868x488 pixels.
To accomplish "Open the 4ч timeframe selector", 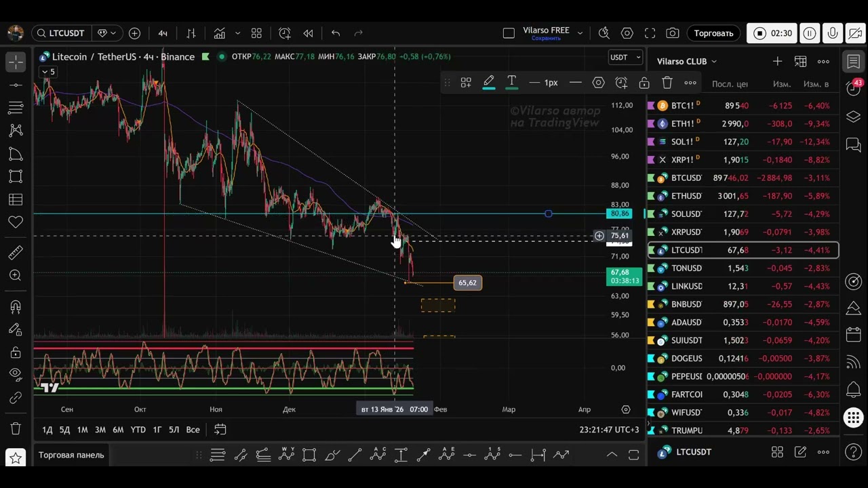I will point(163,33).
